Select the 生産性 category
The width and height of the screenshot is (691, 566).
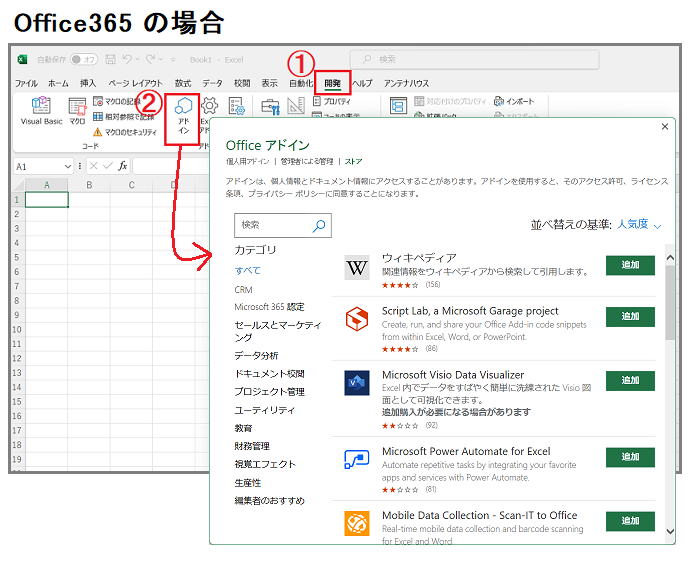248,483
